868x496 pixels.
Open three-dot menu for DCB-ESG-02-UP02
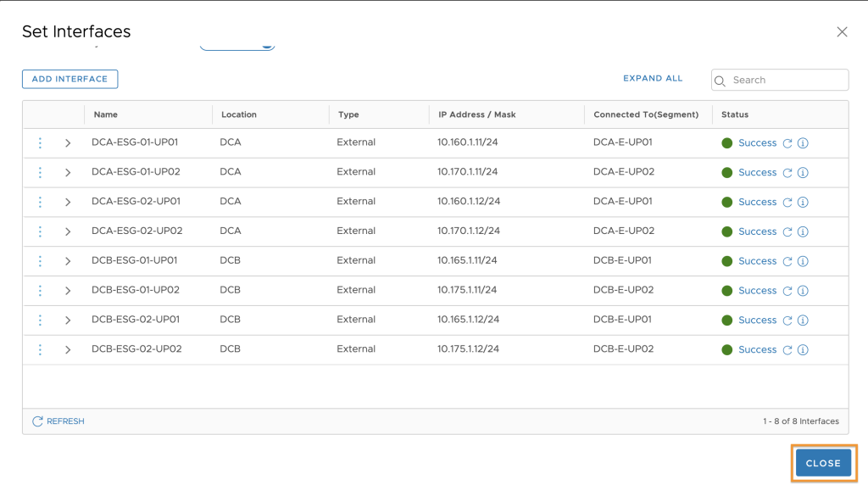click(x=40, y=349)
